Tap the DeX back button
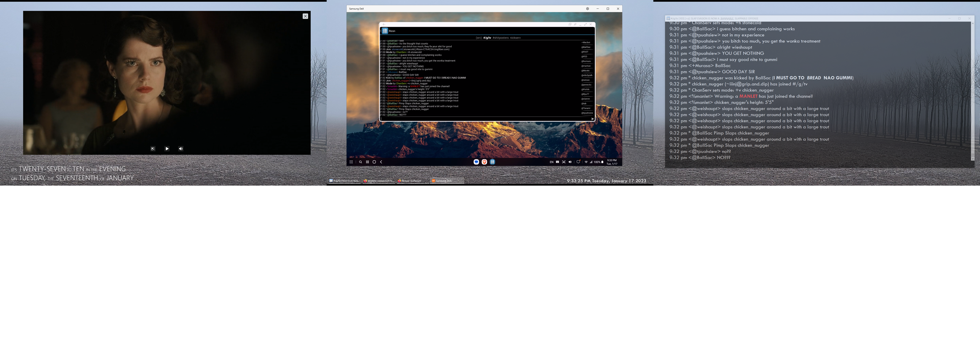The width and height of the screenshot is (980, 352). pos(381,162)
